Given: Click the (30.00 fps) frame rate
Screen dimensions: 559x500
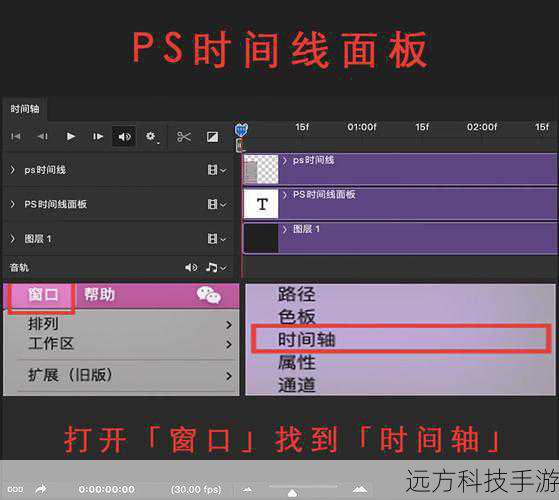Looking at the screenshot, I should (196, 490).
